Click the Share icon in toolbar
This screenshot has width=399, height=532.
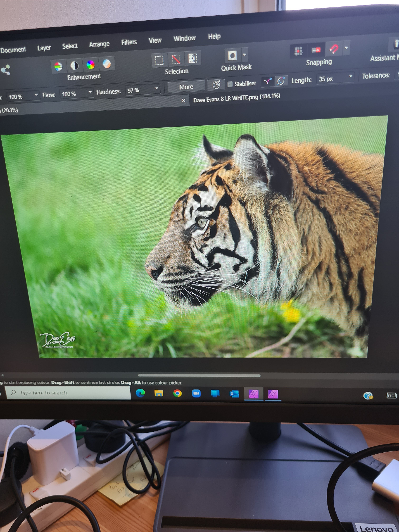[6, 70]
